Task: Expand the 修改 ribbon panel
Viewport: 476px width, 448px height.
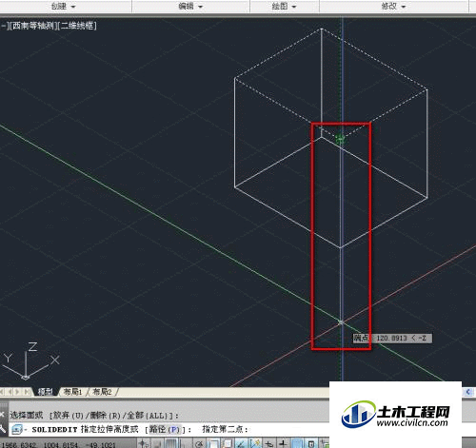Action: point(393,6)
